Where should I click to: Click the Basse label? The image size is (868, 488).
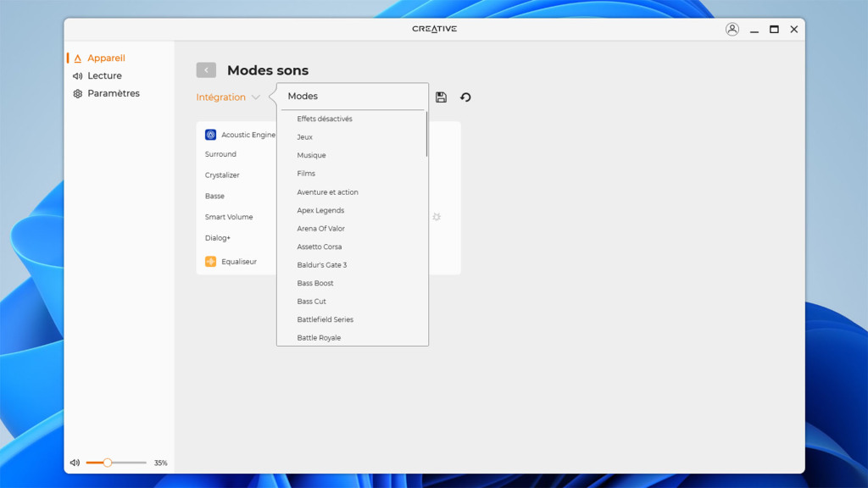coord(214,197)
